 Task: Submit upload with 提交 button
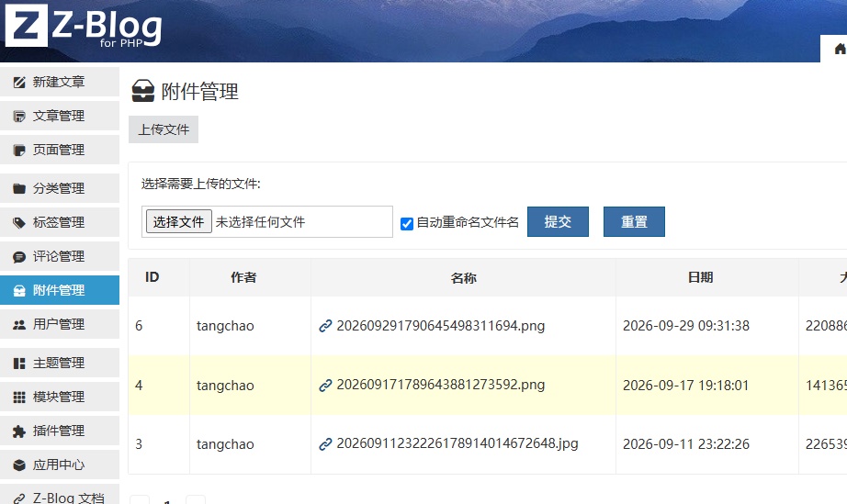pos(558,222)
